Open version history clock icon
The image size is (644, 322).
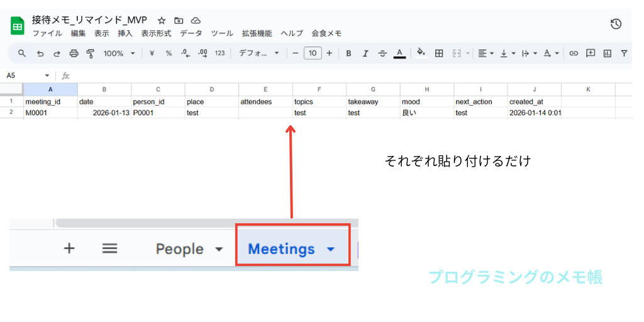616,24
